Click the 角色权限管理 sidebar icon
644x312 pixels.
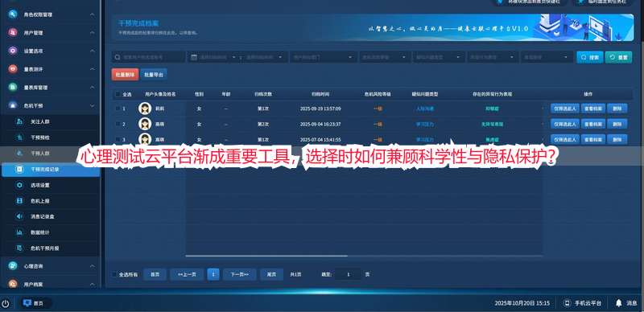(x=13, y=14)
